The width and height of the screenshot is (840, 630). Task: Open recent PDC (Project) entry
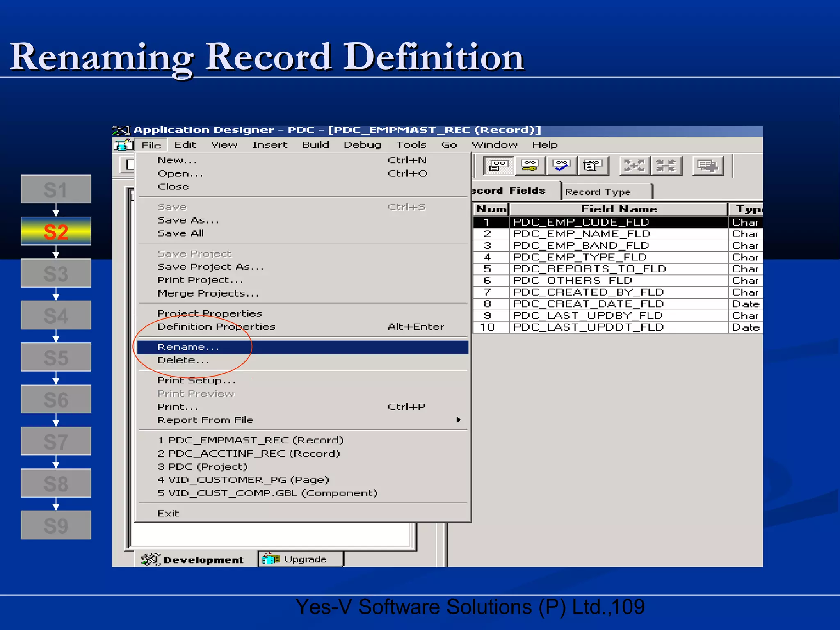point(303,467)
